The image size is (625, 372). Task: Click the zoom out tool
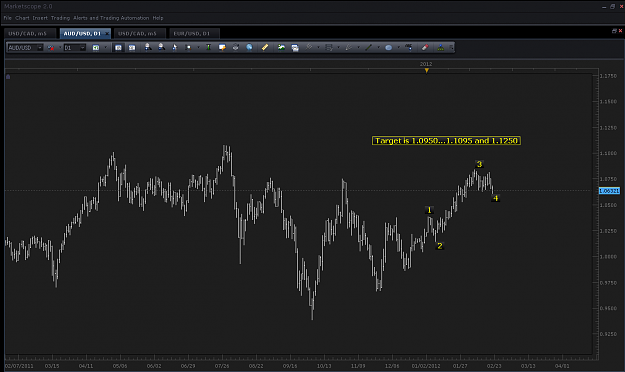tap(161, 47)
